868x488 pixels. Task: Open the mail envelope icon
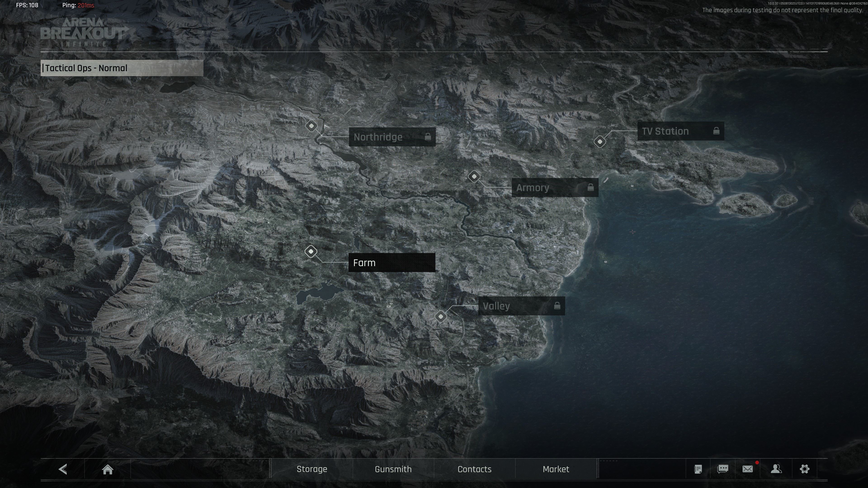[x=747, y=469]
